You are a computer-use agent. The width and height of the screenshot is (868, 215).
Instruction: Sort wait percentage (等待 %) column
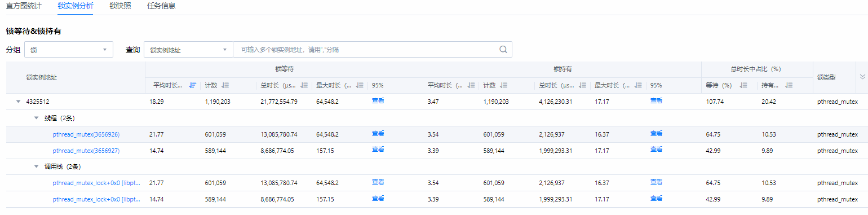pos(743,85)
